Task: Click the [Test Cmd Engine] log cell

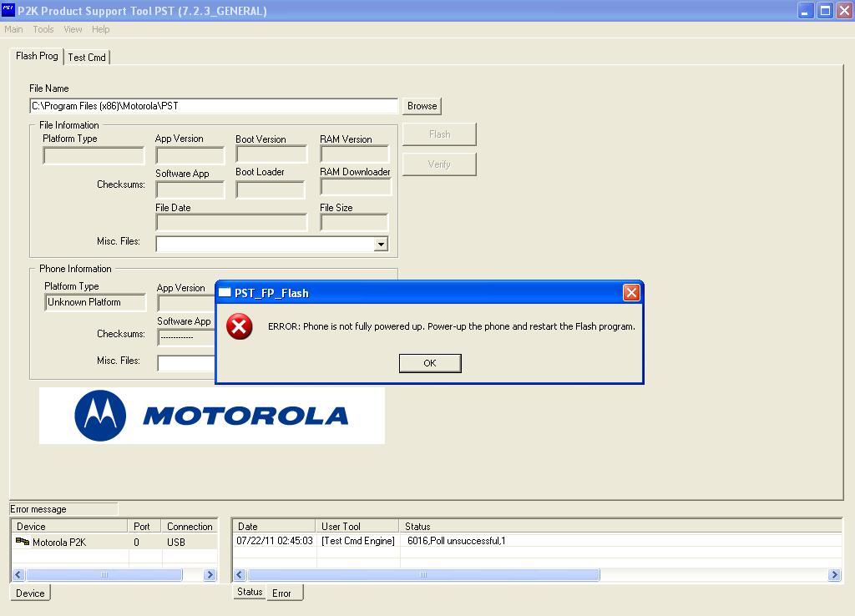Action: click(358, 541)
